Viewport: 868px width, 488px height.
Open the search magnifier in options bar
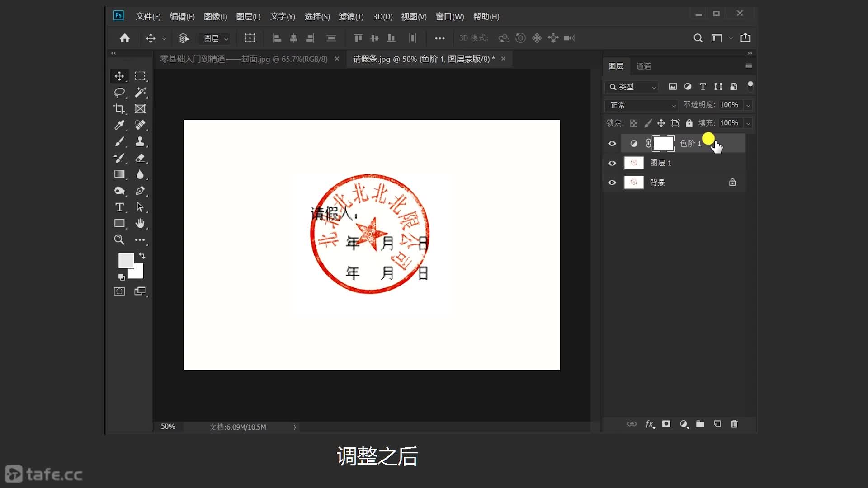[698, 38]
